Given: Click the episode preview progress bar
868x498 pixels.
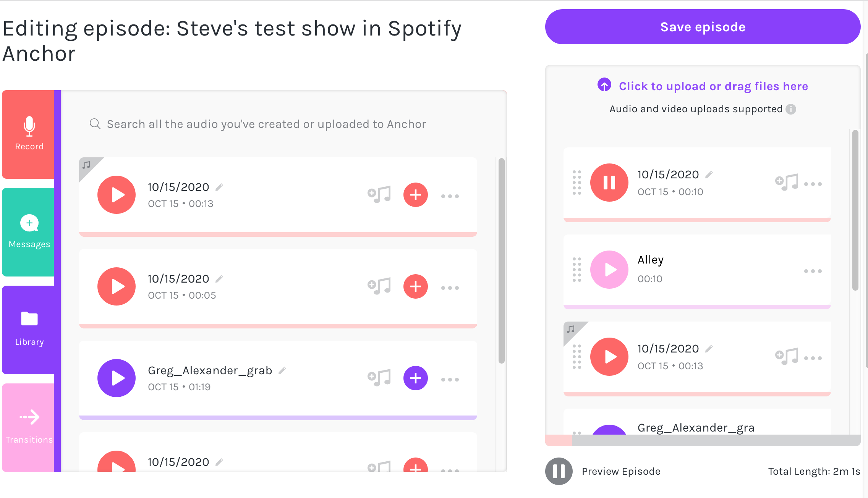Looking at the screenshot, I should click(x=703, y=440).
